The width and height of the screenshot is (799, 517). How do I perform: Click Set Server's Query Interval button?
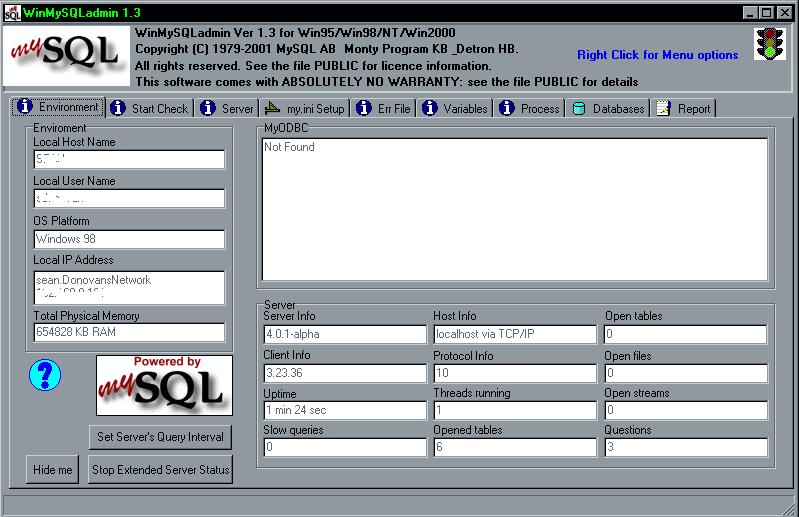click(161, 437)
